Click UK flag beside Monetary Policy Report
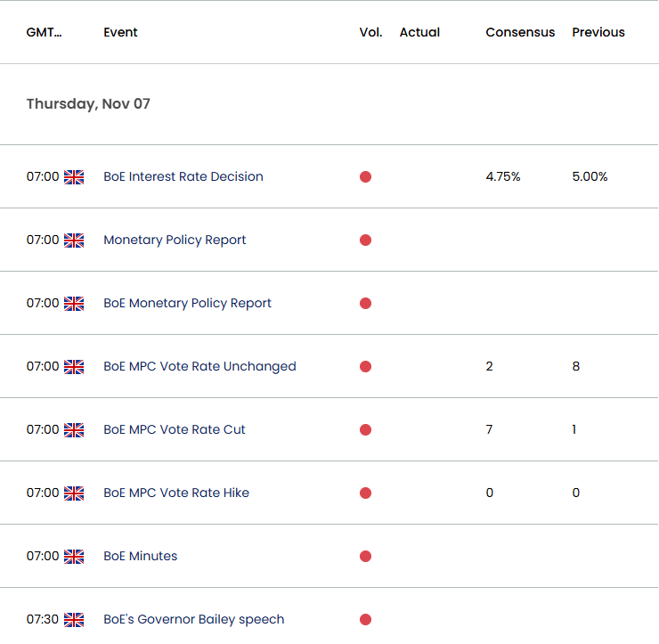Screen dimensions: 659x644 click(74, 240)
